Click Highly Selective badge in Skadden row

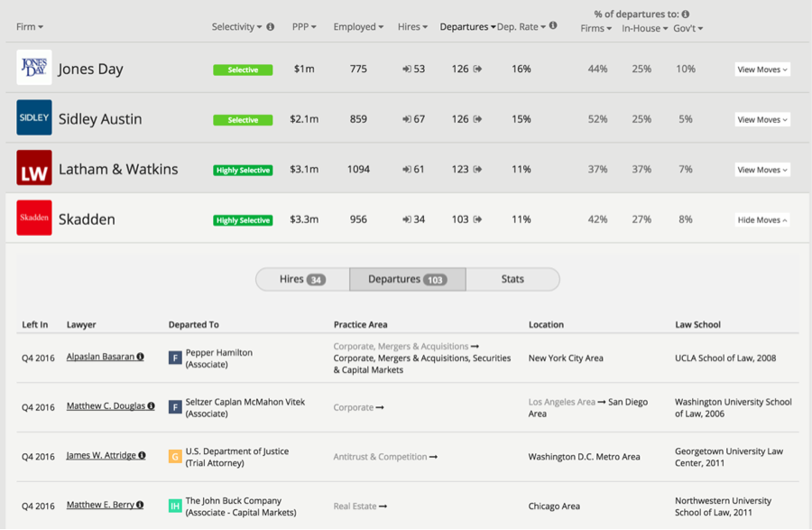tap(243, 220)
